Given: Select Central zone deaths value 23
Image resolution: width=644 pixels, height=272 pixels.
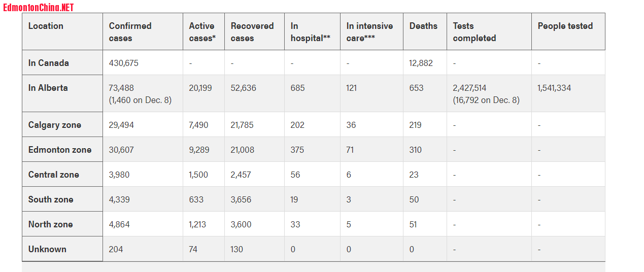Looking at the screenshot, I should coord(414,175).
